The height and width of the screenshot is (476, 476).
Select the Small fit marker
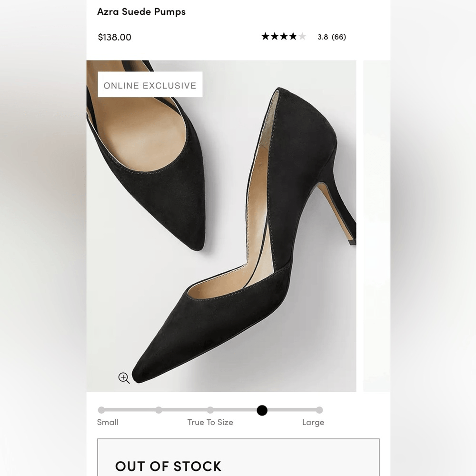[x=100, y=410]
